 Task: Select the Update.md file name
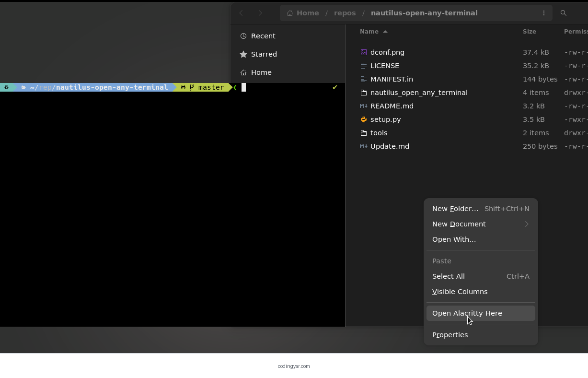(x=390, y=146)
